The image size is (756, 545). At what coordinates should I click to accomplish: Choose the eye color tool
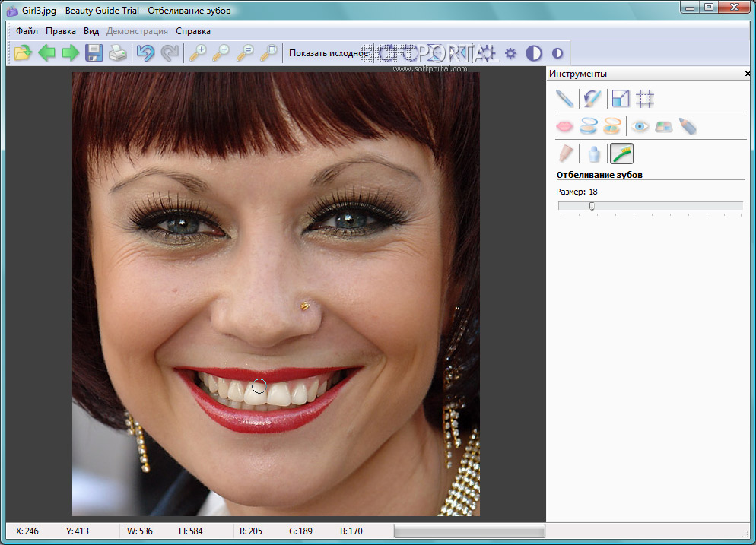click(640, 126)
